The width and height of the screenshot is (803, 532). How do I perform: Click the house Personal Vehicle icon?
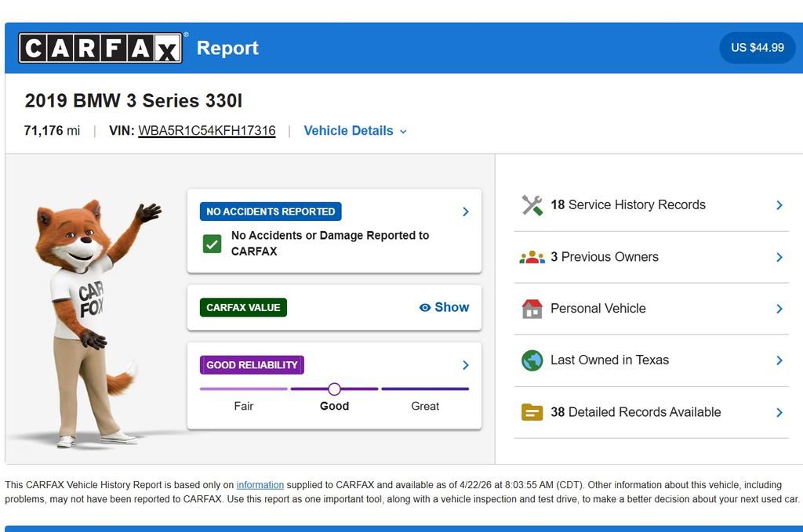tap(532, 309)
